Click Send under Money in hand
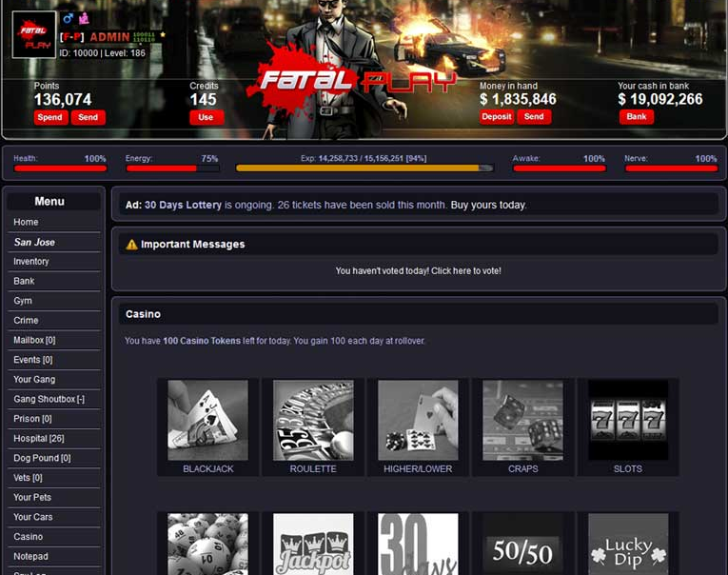728x575 pixels. [x=534, y=116]
